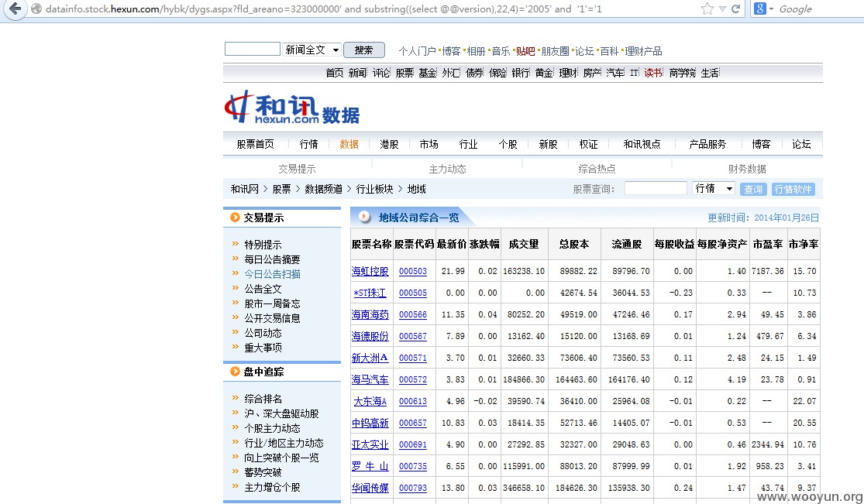Open stock code link 000566
Viewport: 864px width, 504px height.
[x=413, y=314]
